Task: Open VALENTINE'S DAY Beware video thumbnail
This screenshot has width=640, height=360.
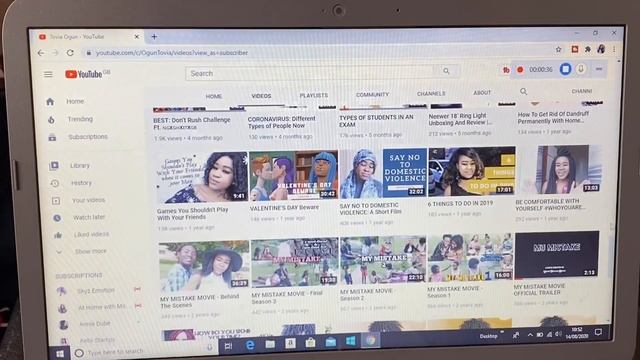Action: [293, 176]
